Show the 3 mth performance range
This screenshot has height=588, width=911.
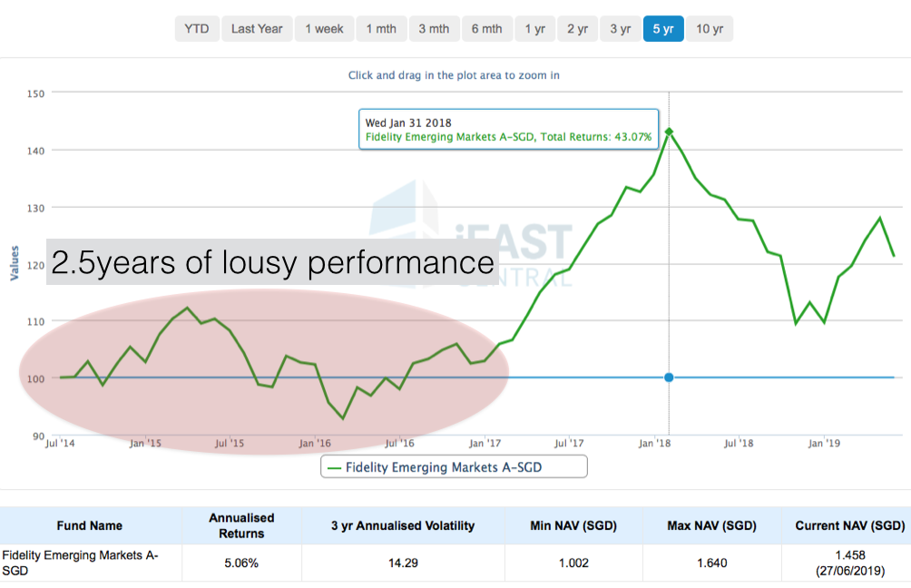tap(434, 29)
